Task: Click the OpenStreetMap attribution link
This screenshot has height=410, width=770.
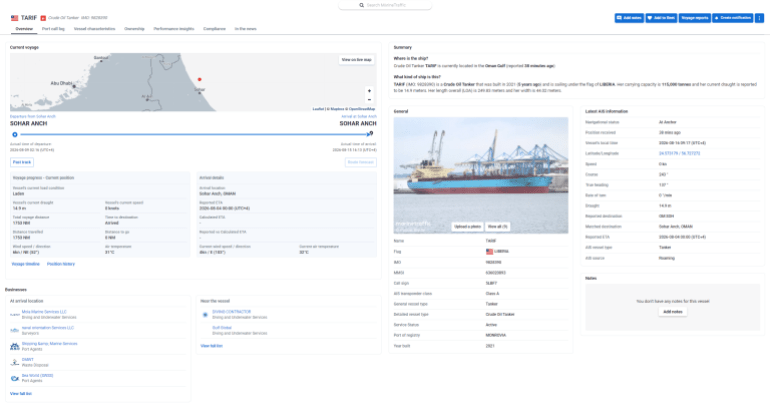Action: (363, 109)
